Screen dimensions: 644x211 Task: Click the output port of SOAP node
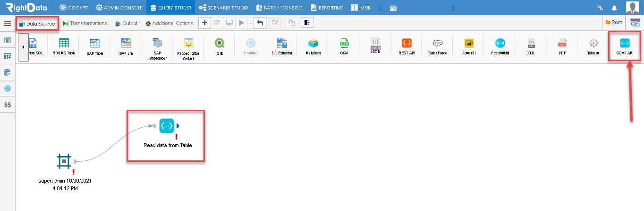point(178,126)
